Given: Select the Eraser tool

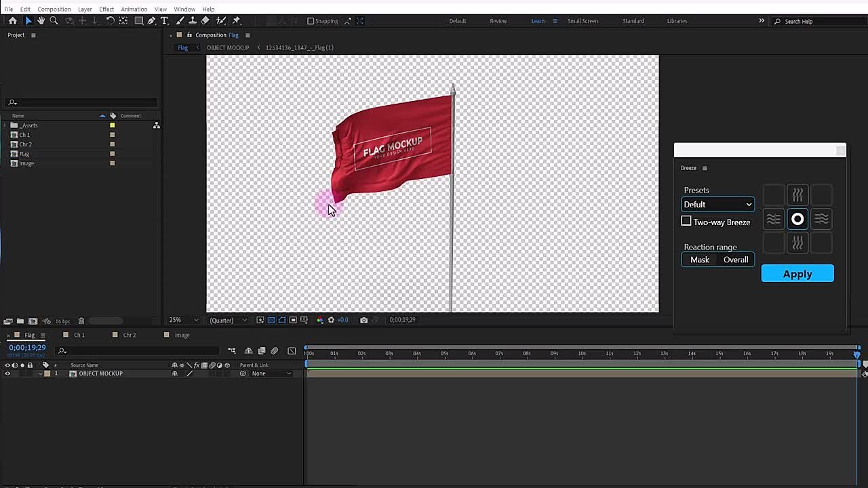Looking at the screenshot, I should coord(205,21).
